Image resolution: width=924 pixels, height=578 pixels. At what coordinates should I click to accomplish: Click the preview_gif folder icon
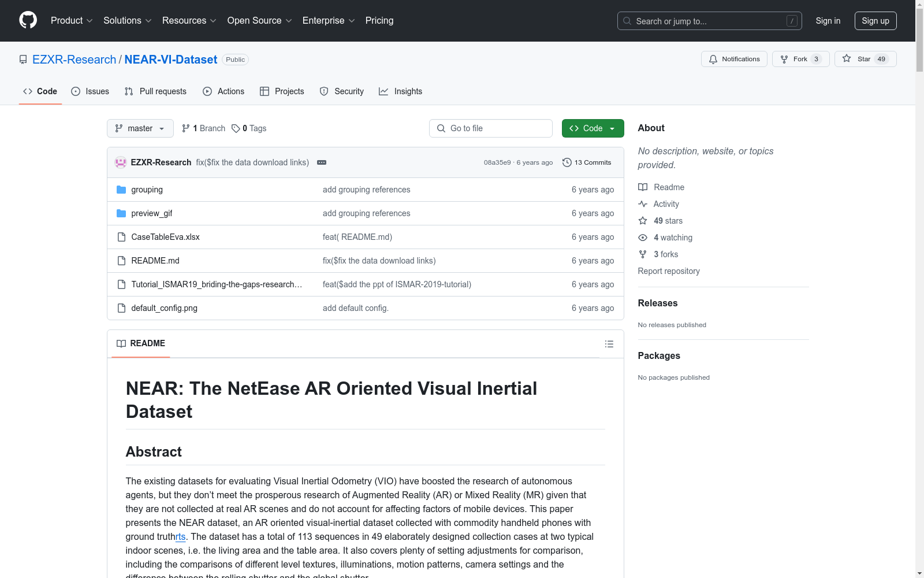pos(121,213)
